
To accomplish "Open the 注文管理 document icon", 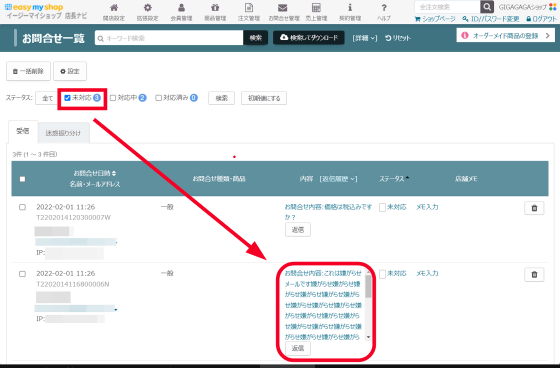I will (x=249, y=8).
